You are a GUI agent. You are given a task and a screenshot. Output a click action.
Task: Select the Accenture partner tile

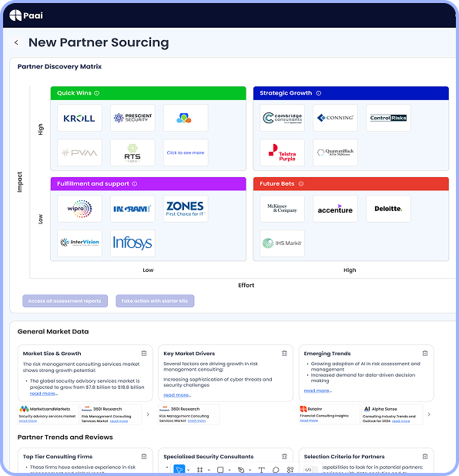click(x=336, y=209)
